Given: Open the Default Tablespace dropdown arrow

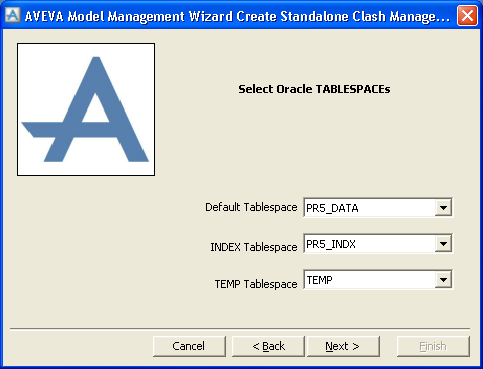Looking at the screenshot, I should click(x=443, y=208).
